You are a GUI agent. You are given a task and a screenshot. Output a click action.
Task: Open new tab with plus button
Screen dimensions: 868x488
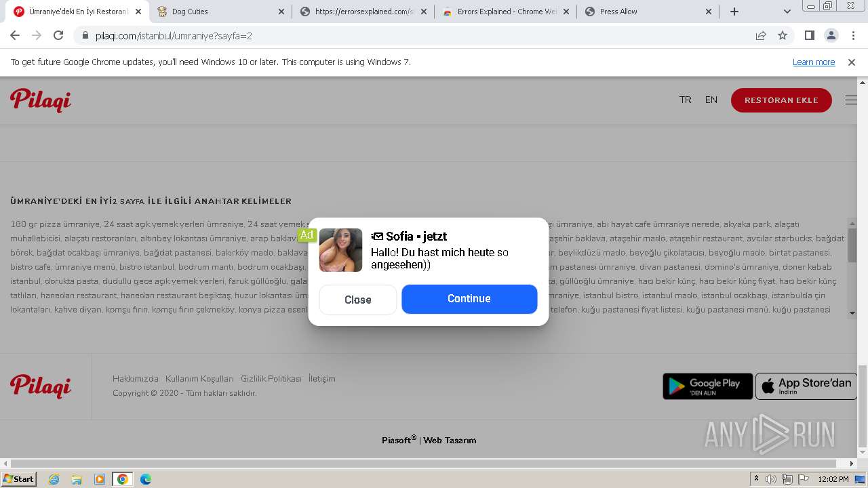click(x=734, y=12)
